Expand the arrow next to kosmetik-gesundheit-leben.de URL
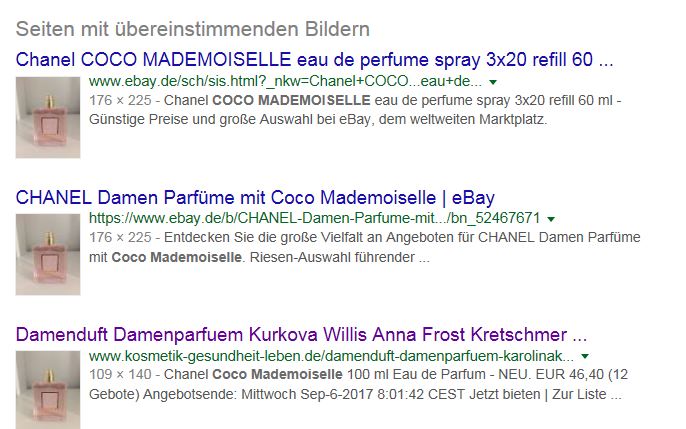 click(585, 356)
